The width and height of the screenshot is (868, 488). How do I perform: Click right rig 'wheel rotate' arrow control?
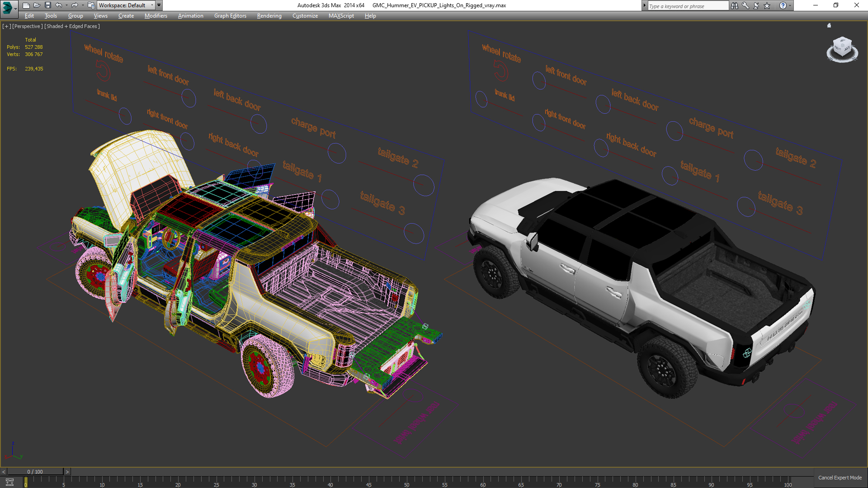pyautogui.click(x=500, y=70)
